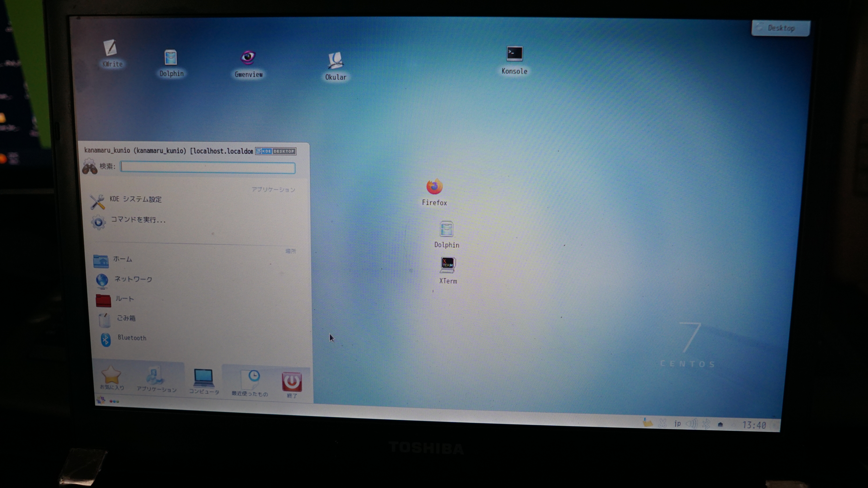868x488 pixels.
Task: Switch to the コンピュータ tab
Action: 204,382
